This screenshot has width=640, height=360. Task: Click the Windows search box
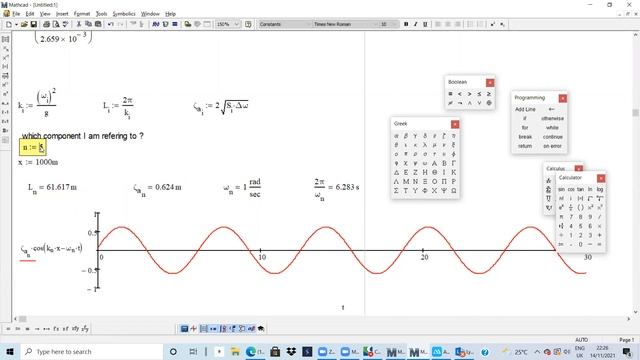[91, 351]
